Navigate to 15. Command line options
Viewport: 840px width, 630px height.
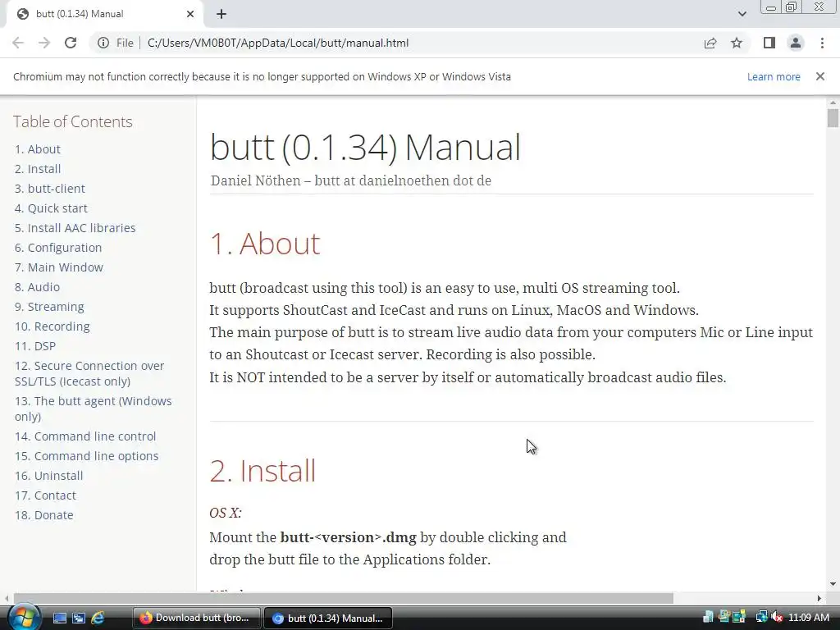86,456
